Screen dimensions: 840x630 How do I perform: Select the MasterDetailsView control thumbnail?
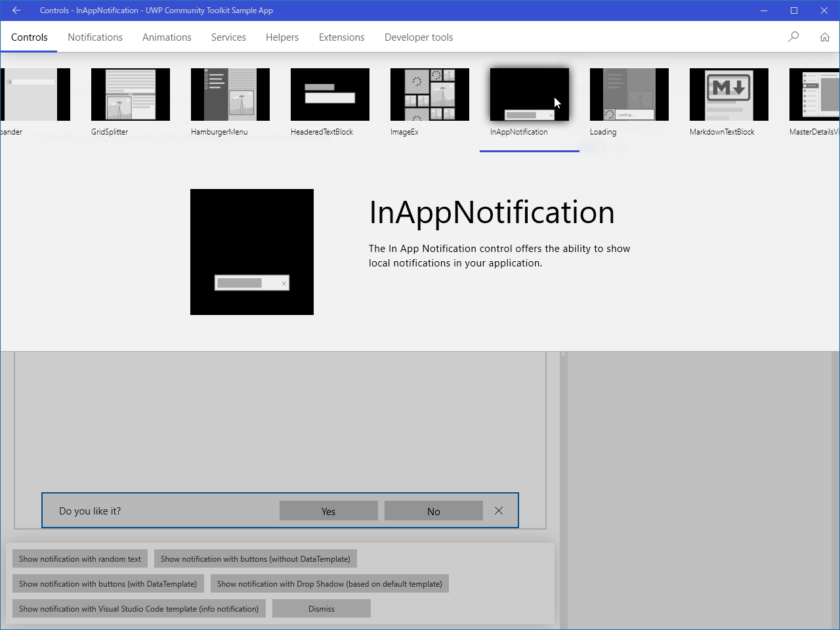814,94
